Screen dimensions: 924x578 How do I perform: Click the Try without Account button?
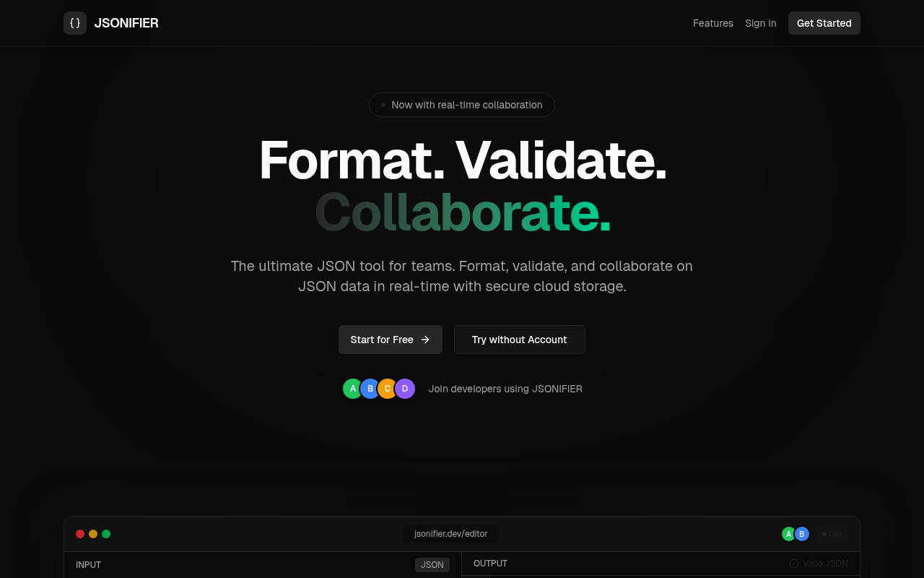point(519,340)
